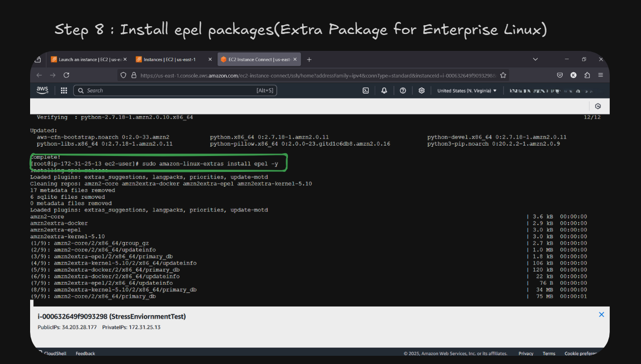
Task: Go forward with the browser forward arrow
Action: 53,75
